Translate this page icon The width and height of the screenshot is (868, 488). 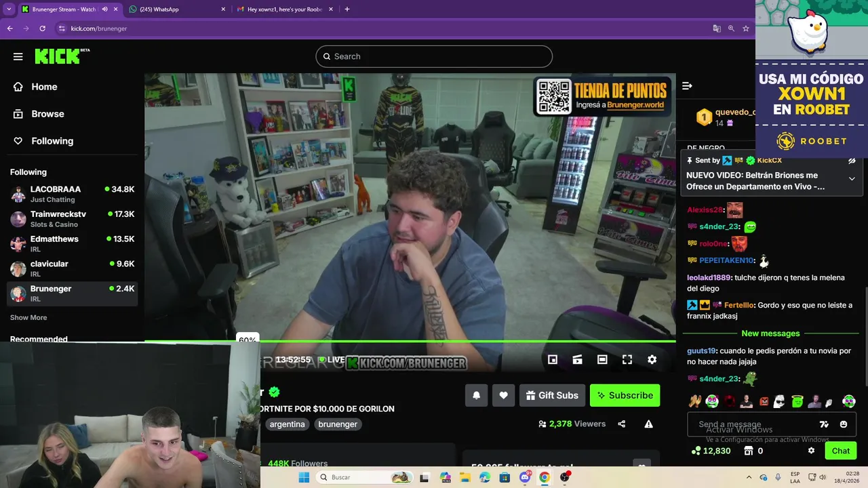coord(717,28)
